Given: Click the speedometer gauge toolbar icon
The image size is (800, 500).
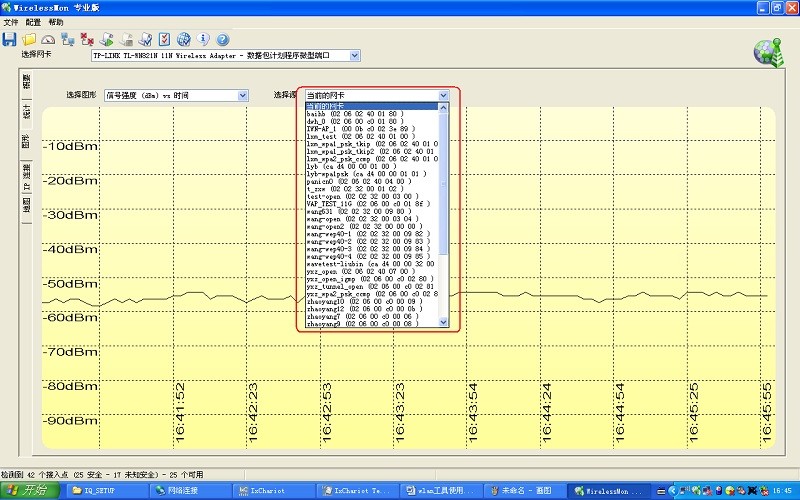Looking at the screenshot, I should 48,39.
